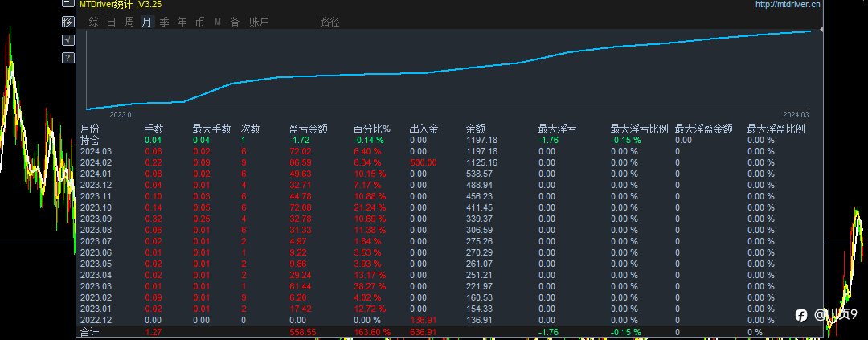Viewport: 868px width, 340px height.
Task: Click the 手数 column header
Action: tap(154, 129)
